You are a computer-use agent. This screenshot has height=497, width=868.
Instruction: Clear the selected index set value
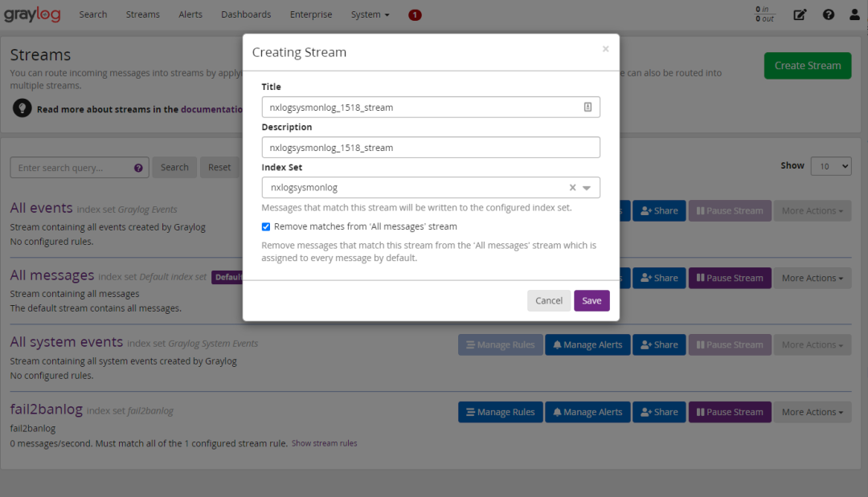pyautogui.click(x=573, y=188)
